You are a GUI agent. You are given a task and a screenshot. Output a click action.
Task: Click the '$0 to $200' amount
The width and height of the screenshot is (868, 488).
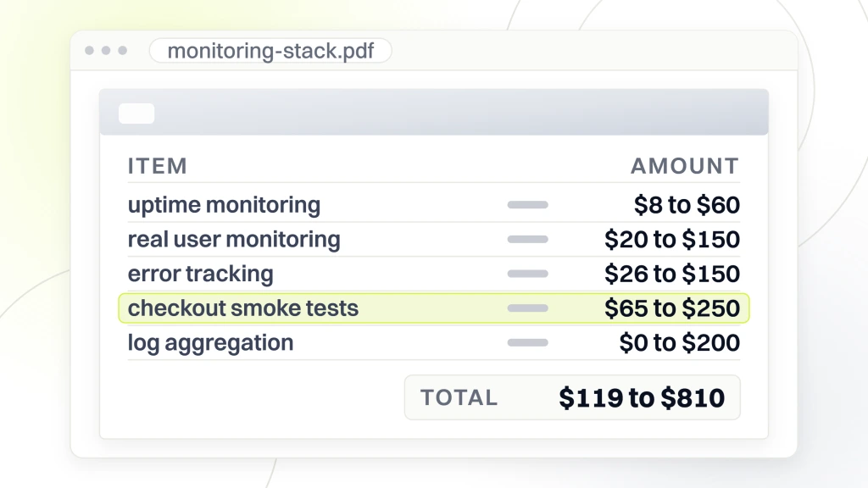(x=679, y=343)
